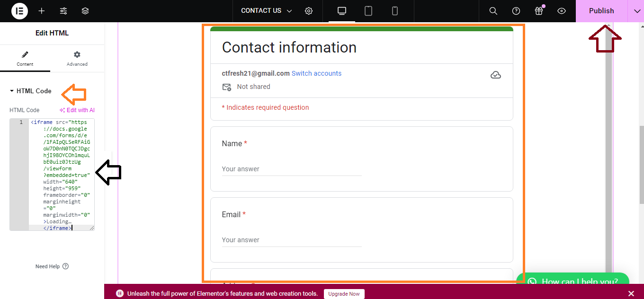This screenshot has width=644, height=299.
Task: Switch to the Advanced tab
Action: [x=77, y=59]
